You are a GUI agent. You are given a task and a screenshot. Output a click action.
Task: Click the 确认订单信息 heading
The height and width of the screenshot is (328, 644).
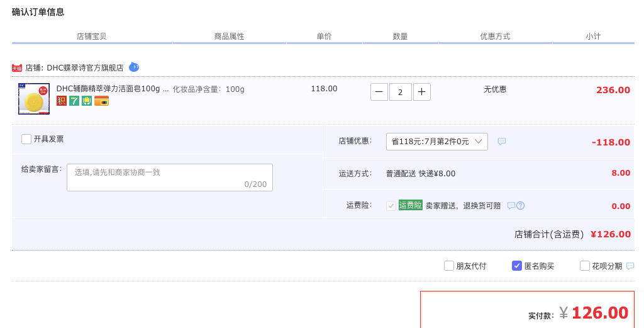38,13
